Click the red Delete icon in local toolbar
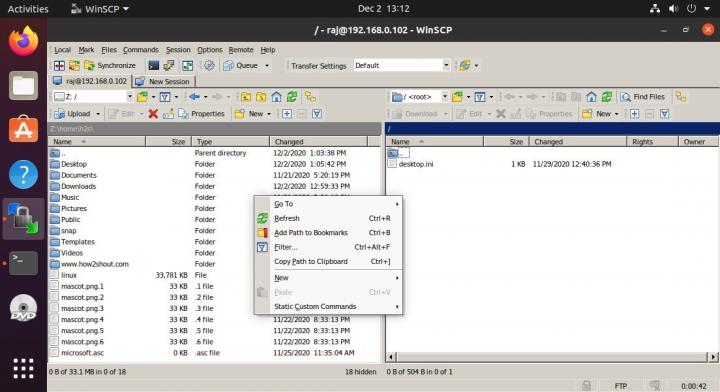The height and width of the screenshot is (392, 720). tap(153, 114)
